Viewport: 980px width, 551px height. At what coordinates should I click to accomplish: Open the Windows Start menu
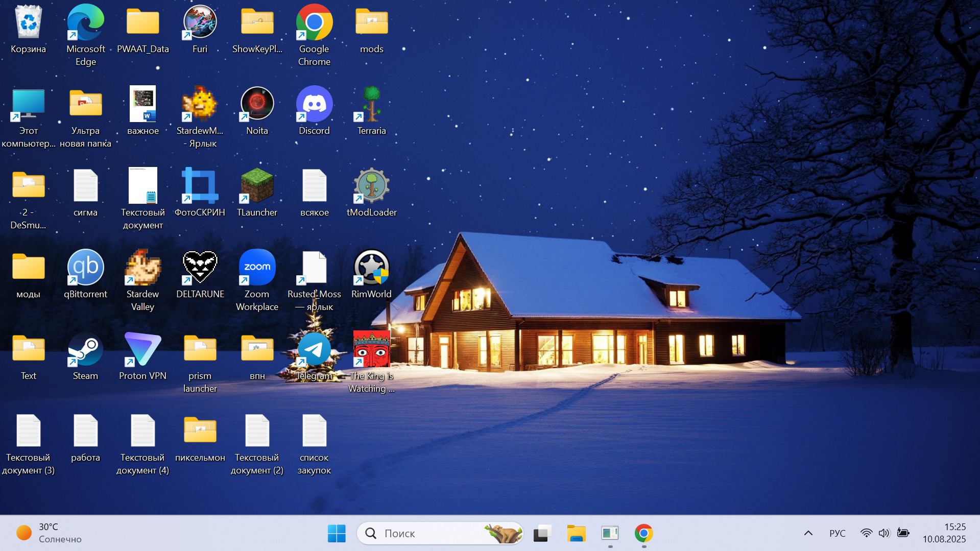pyautogui.click(x=337, y=533)
